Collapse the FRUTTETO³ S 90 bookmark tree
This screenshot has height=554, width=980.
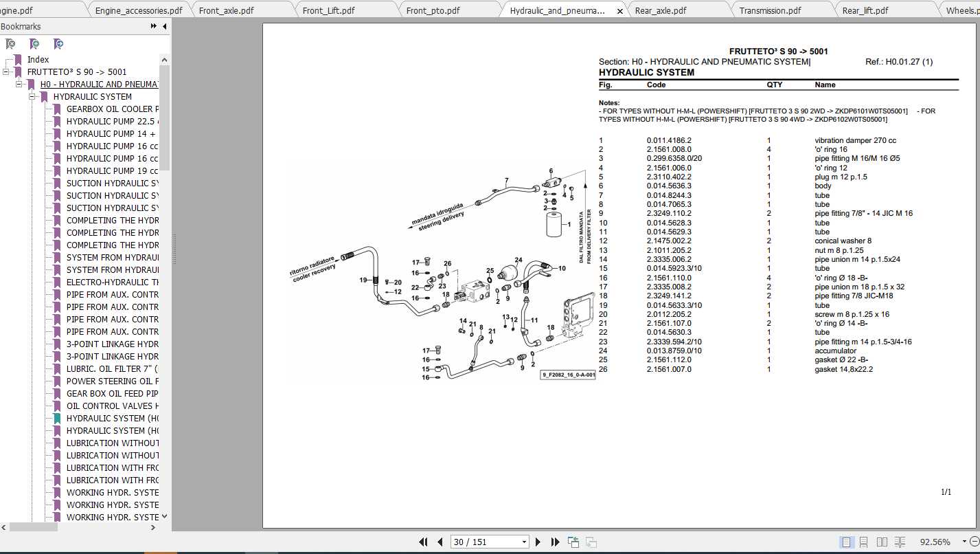(6, 71)
